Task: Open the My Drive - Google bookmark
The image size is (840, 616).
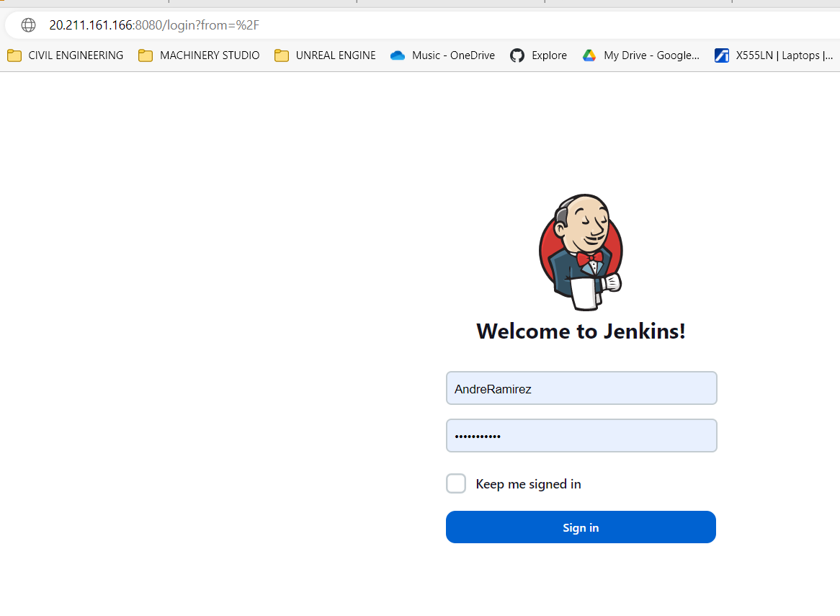Action: (x=640, y=55)
